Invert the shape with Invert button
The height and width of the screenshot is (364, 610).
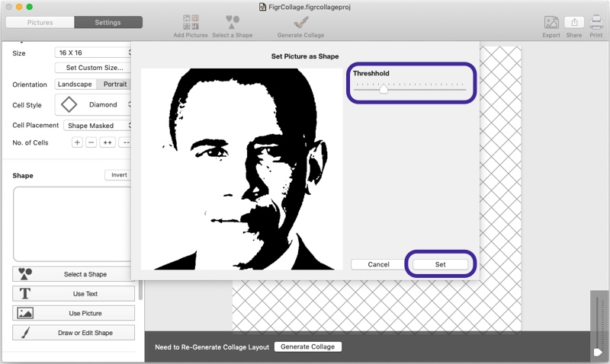tap(118, 175)
